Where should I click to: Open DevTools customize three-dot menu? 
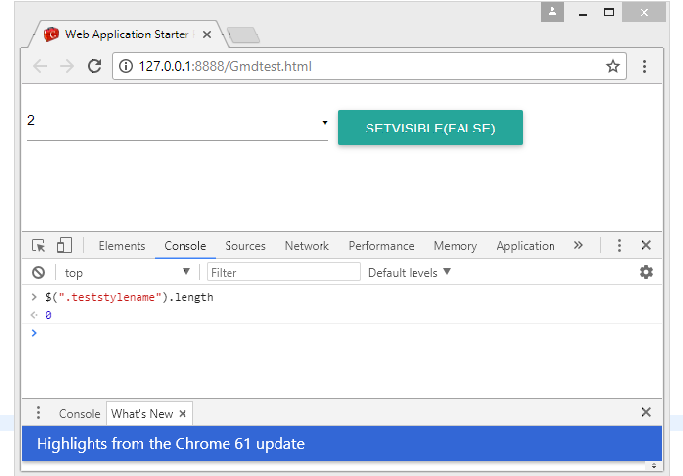pyautogui.click(x=619, y=245)
